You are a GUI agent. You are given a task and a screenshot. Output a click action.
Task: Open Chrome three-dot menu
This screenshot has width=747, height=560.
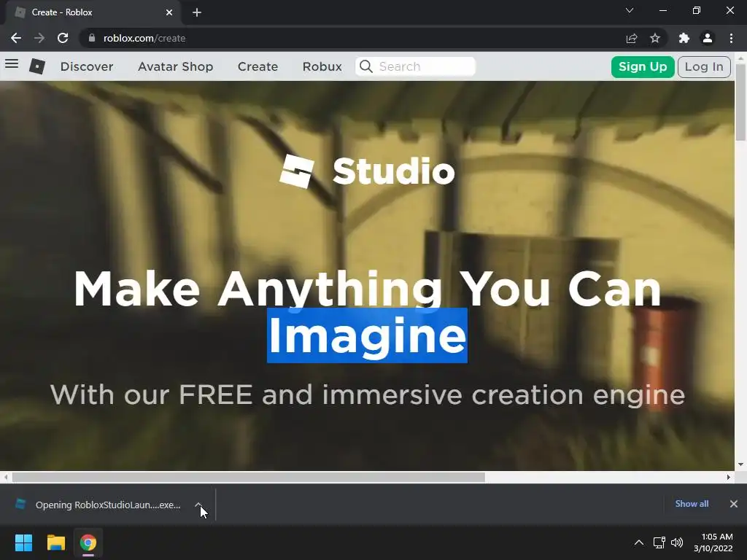pyautogui.click(x=731, y=38)
